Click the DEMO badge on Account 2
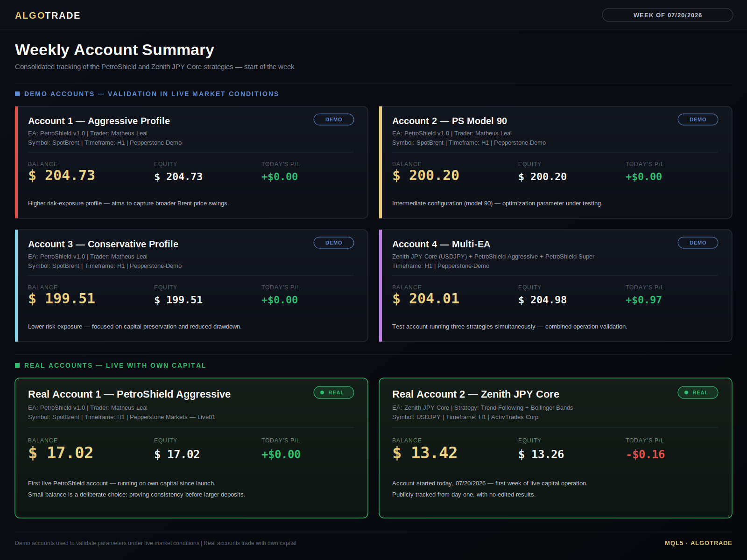 tap(698, 119)
